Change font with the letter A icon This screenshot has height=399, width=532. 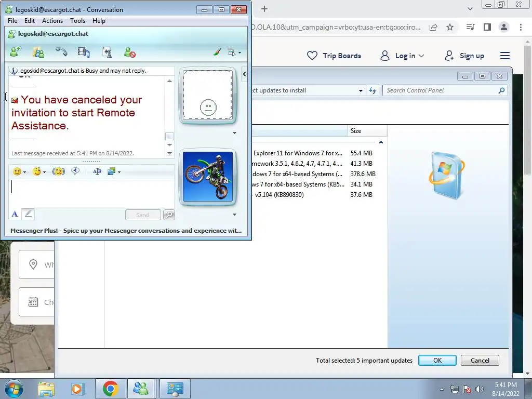click(x=15, y=214)
